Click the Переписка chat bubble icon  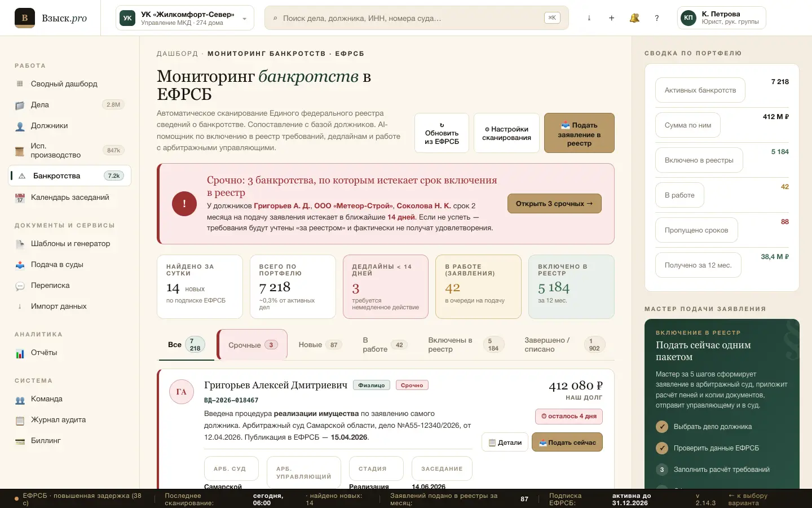coord(20,286)
